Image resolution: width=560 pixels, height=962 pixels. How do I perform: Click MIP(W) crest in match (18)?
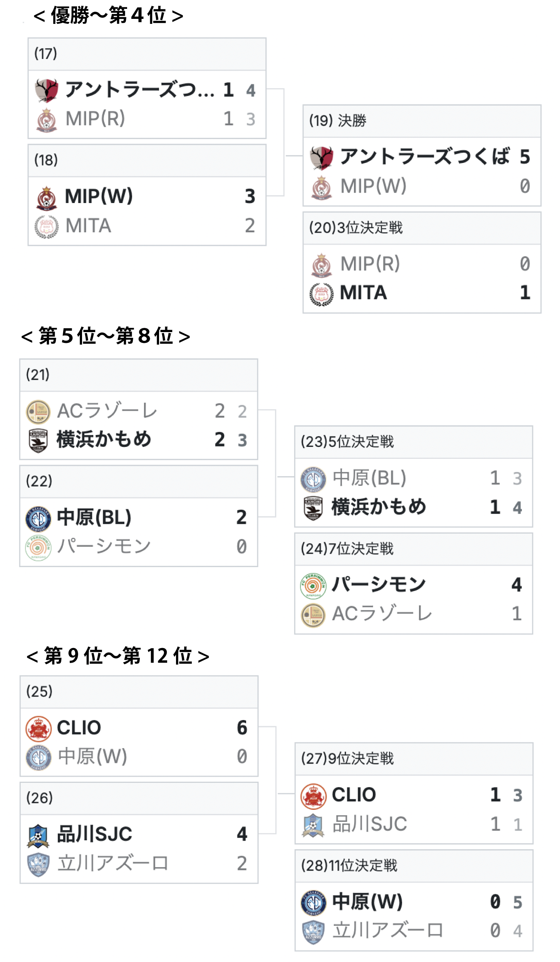tap(47, 198)
